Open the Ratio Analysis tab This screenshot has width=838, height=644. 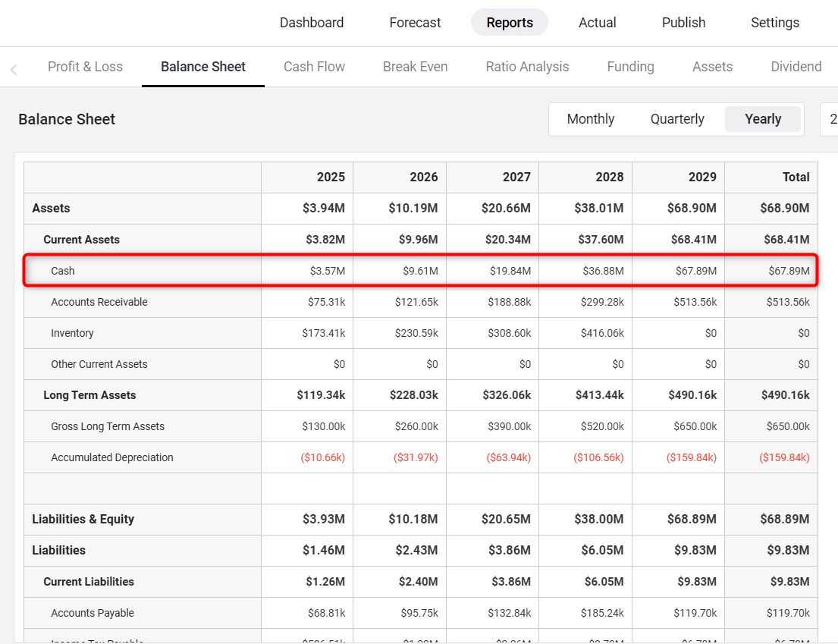(x=527, y=67)
